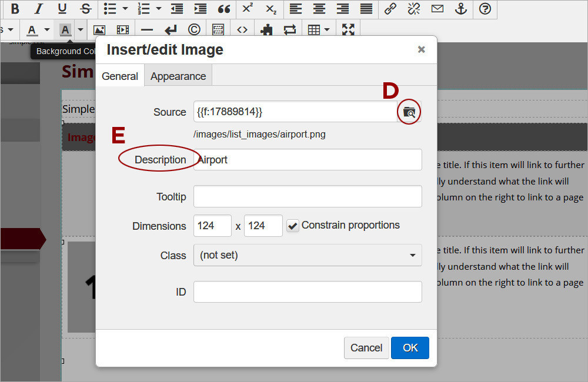Open background color picker arrow

click(x=81, y=30)
